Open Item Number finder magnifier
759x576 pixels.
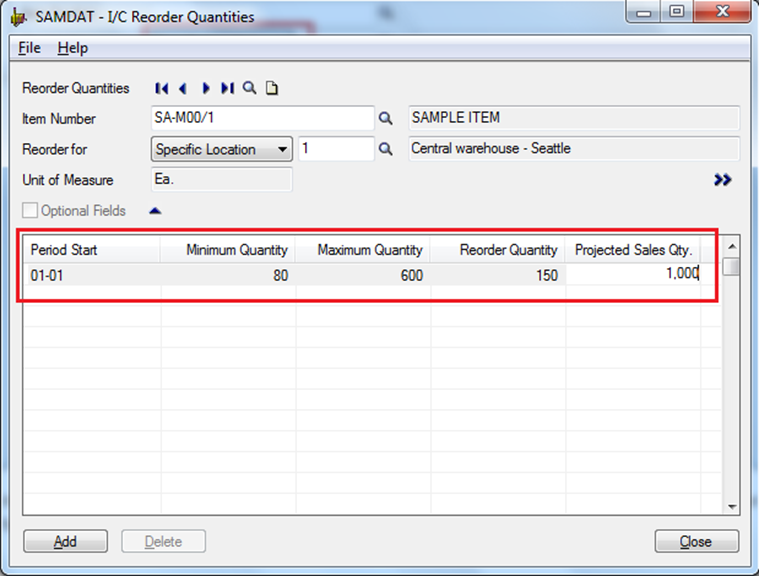(x=385, y=118)
